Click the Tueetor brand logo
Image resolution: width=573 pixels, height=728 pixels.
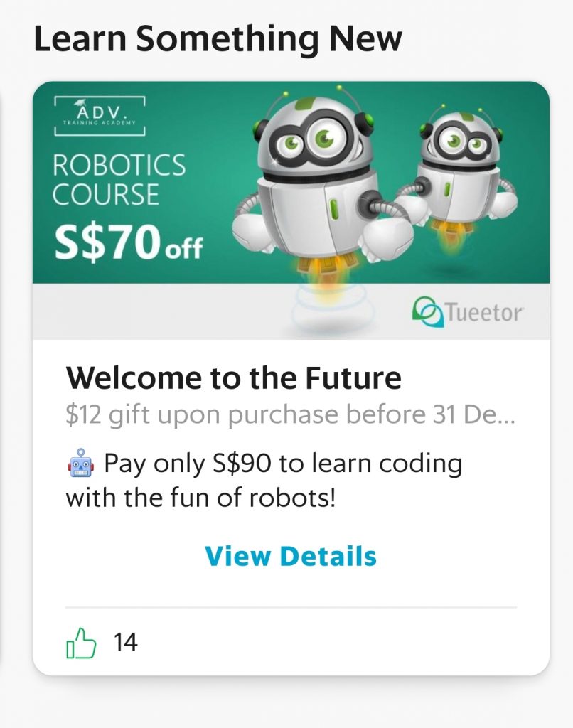click(468, 311)
